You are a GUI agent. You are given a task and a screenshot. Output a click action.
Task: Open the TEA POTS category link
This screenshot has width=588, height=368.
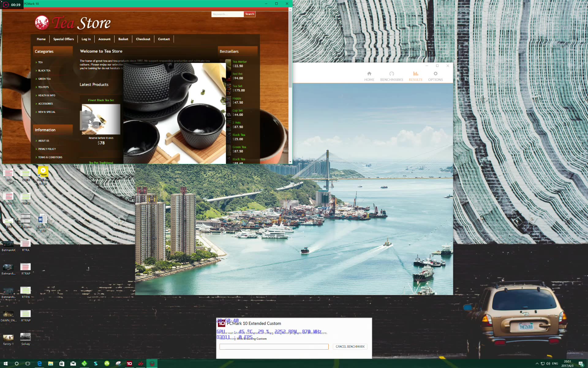click(x=43, y=87)
